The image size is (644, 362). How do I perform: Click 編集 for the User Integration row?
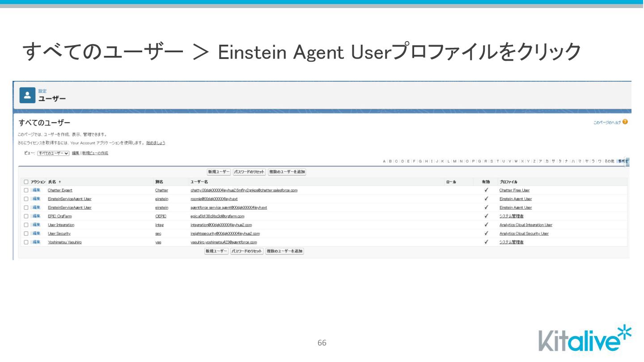[36, 225]
